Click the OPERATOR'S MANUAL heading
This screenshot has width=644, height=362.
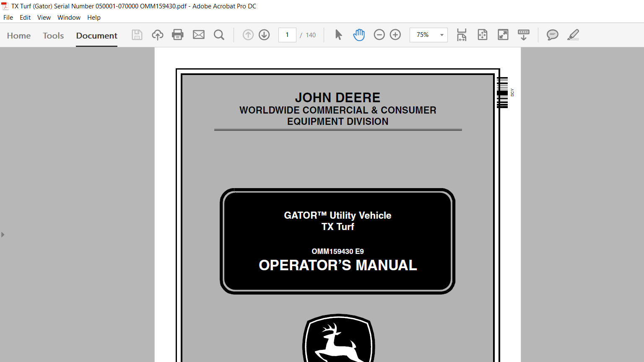point(338,265)
